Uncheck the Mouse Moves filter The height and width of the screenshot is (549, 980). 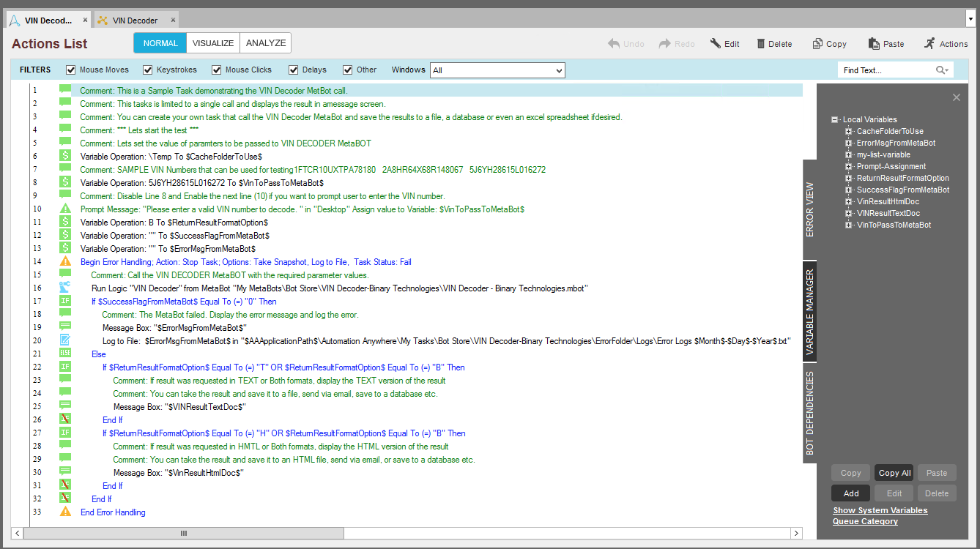coord(71,70)
